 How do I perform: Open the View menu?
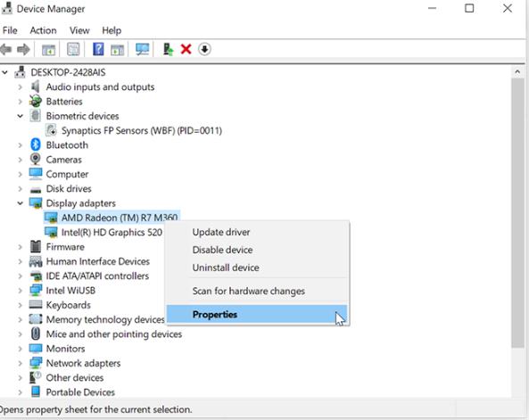[79, 30]
